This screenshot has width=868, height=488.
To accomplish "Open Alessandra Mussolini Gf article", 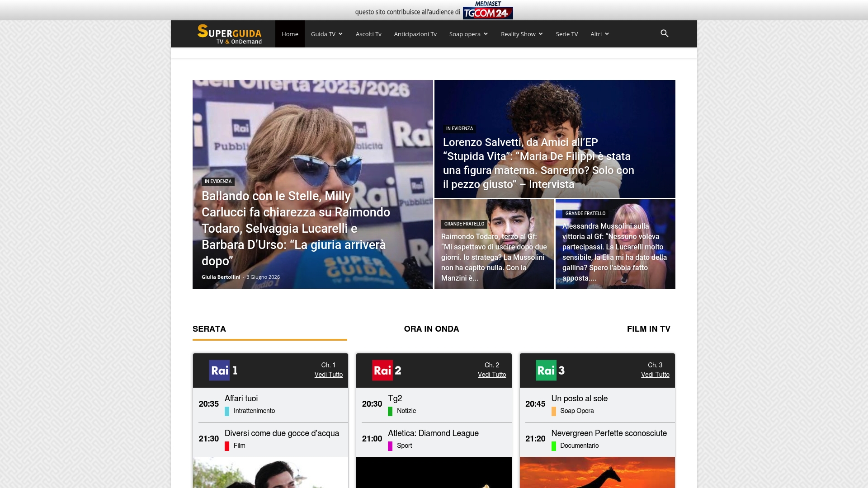I will coord(615,252).
